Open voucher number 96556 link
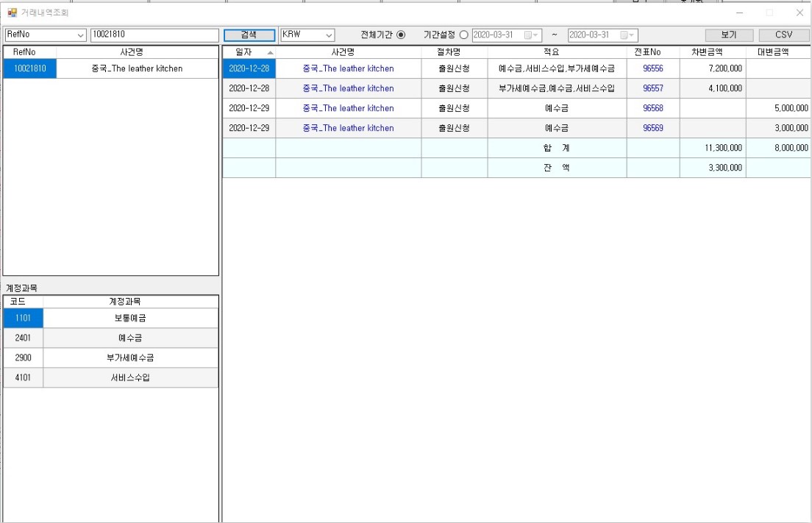Screen dimensions: 812x523 (652, 68)
